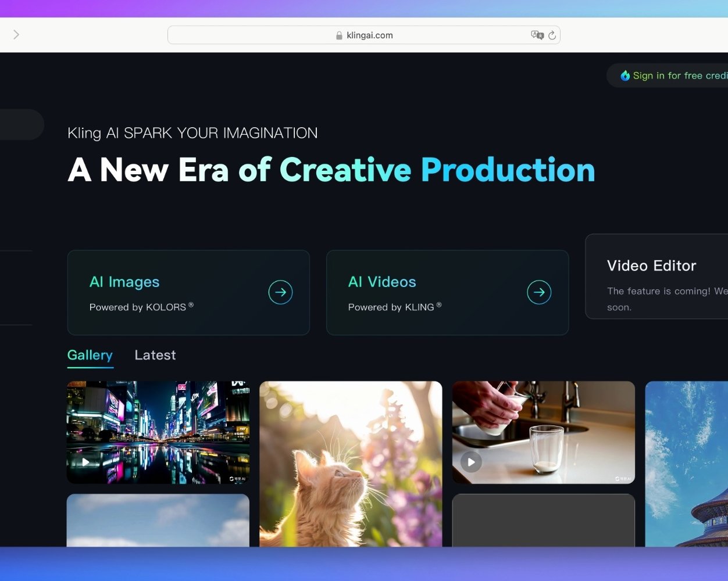Screen dimensions: 728x581
Task: Reload the page with refresh icon
Action: [552, 35]
